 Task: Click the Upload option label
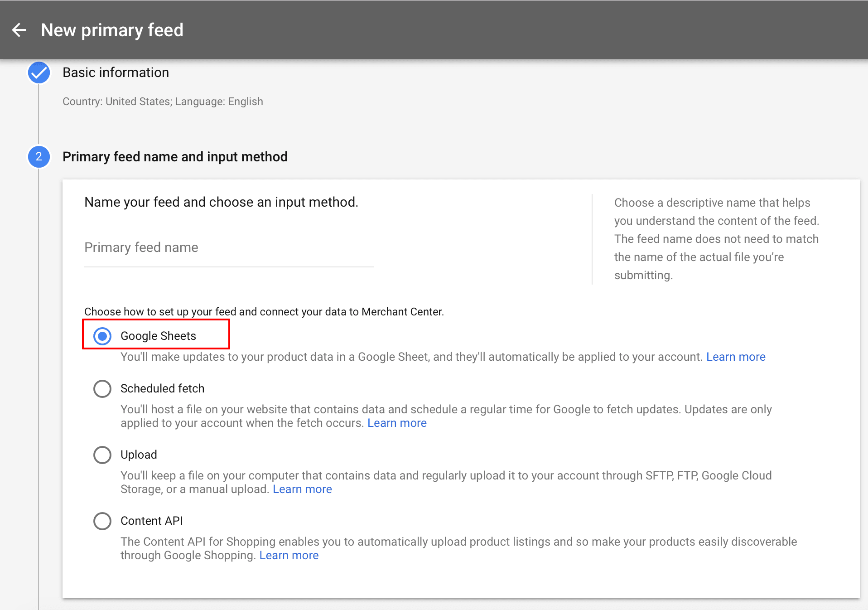point(139,455)
